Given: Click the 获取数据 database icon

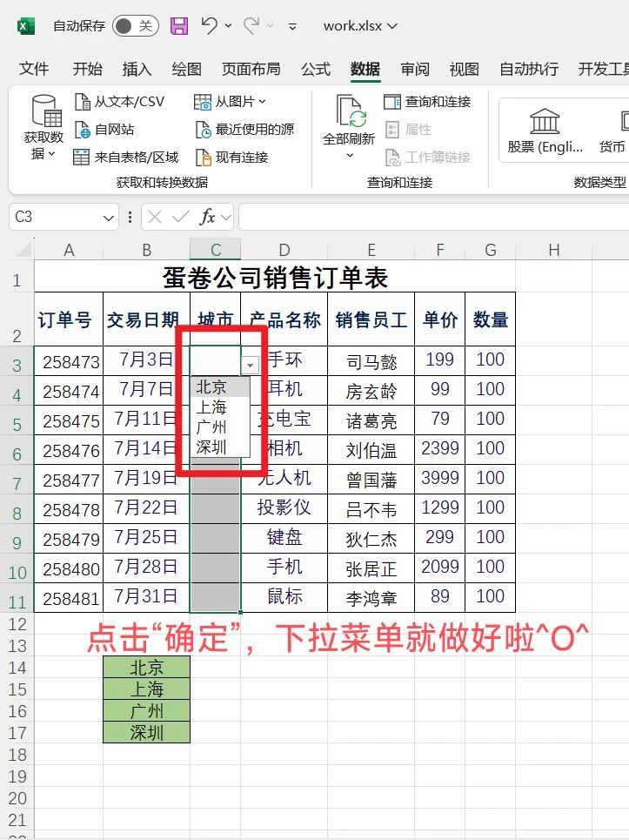Looking at the screenshot, I should tap(46, 110).
